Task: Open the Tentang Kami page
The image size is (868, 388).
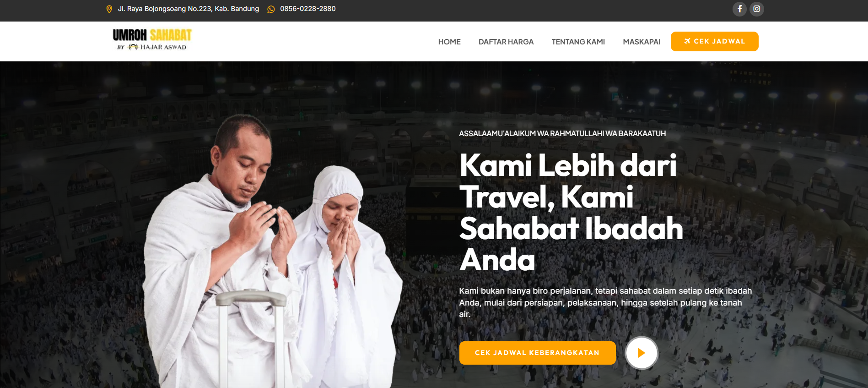Action: click(x=578, y=42)
